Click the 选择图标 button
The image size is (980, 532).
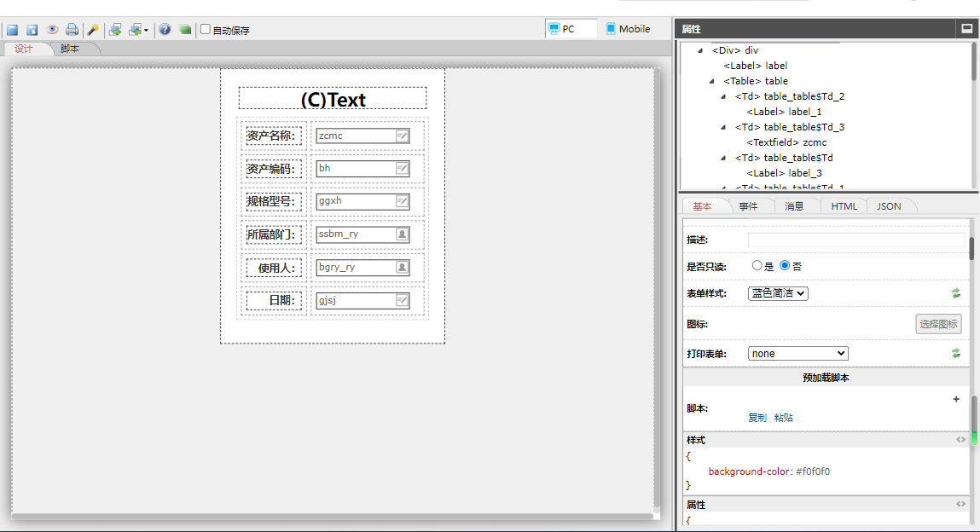(938, 324)
